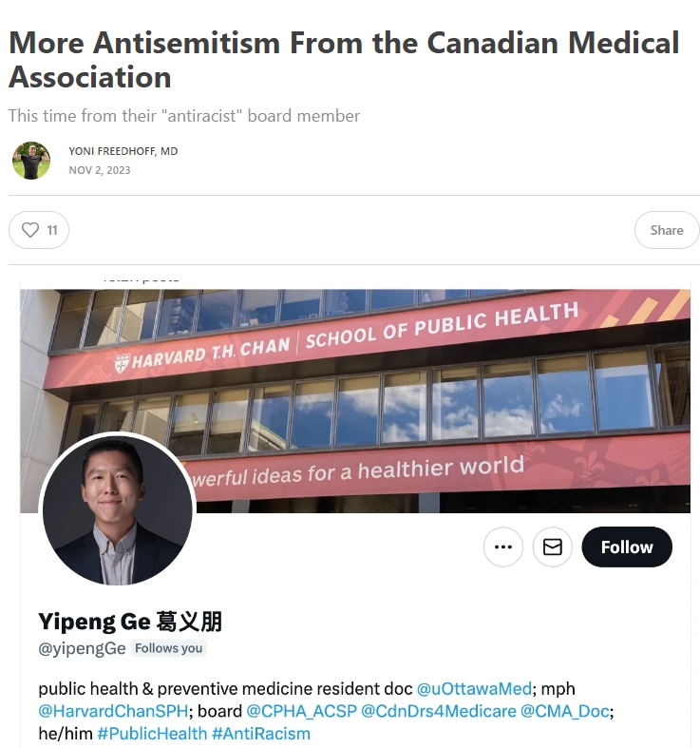View Yipeng Ge's circular profile photo
Screen dimensions: 700x748
click(118, 508)
